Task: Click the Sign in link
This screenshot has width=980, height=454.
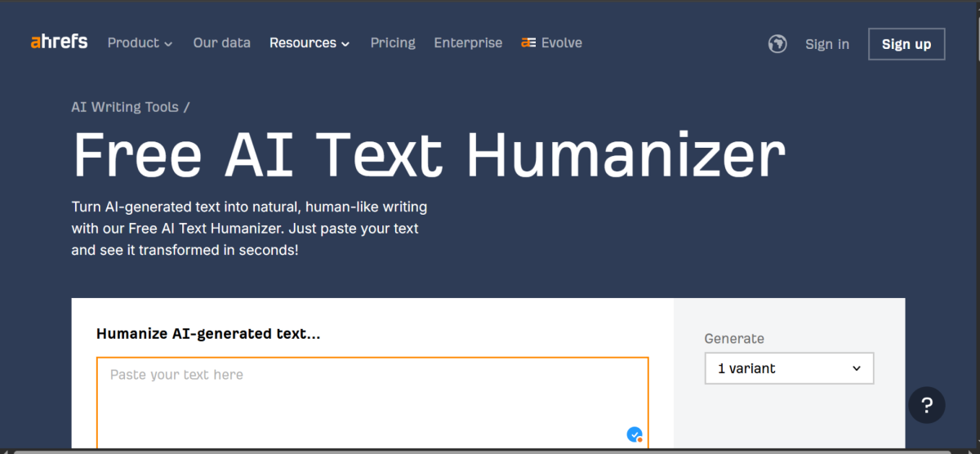Action: pos(827,44)
